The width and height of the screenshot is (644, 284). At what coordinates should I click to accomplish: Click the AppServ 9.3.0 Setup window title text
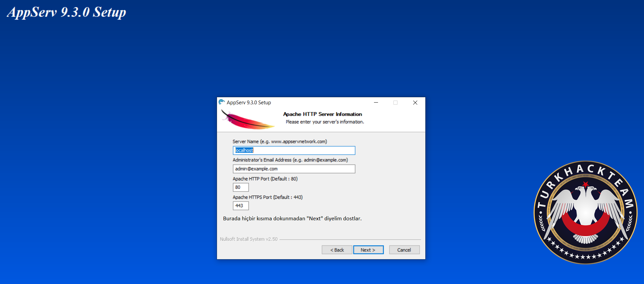[x=249, y=103]
